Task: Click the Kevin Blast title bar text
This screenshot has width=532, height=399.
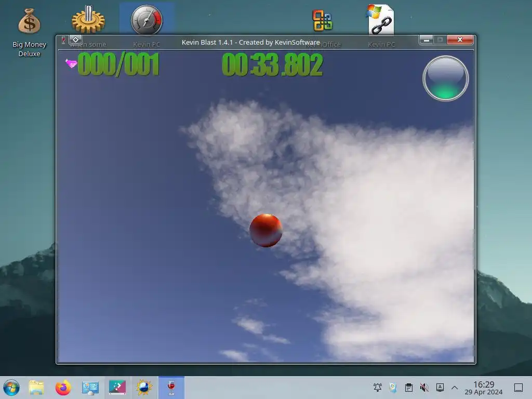Action: point(250,43)
